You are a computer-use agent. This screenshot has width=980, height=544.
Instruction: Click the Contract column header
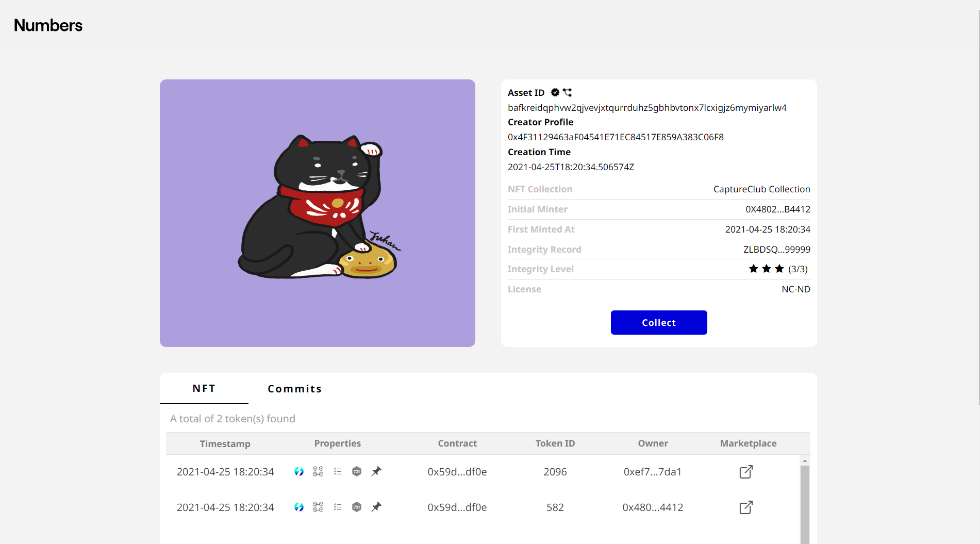click(457, 443)
